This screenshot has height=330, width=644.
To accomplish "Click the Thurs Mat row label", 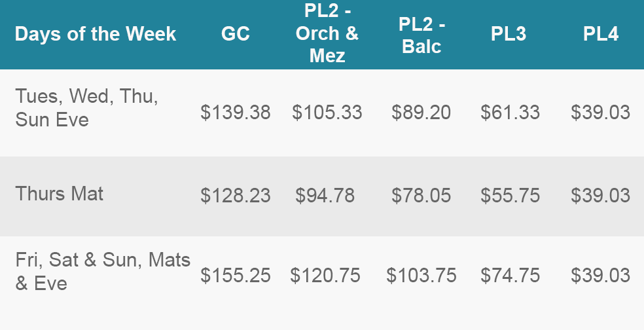I will (59, 194).
